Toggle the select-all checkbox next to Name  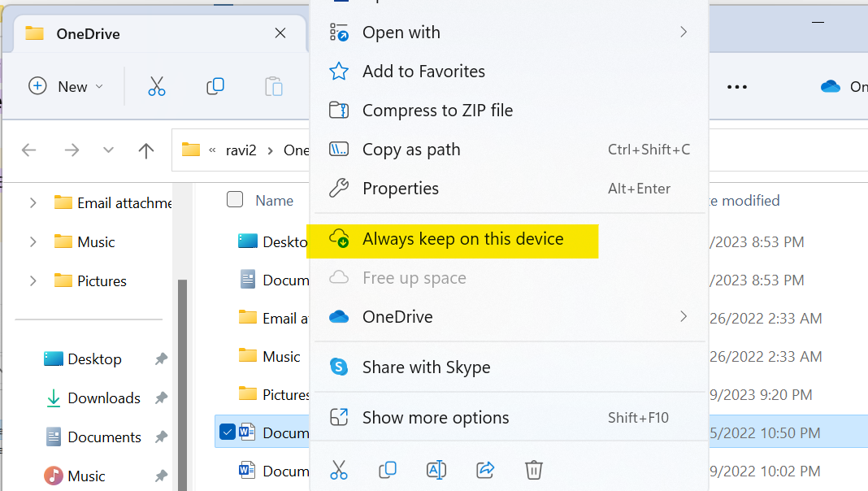coord(235,199)
